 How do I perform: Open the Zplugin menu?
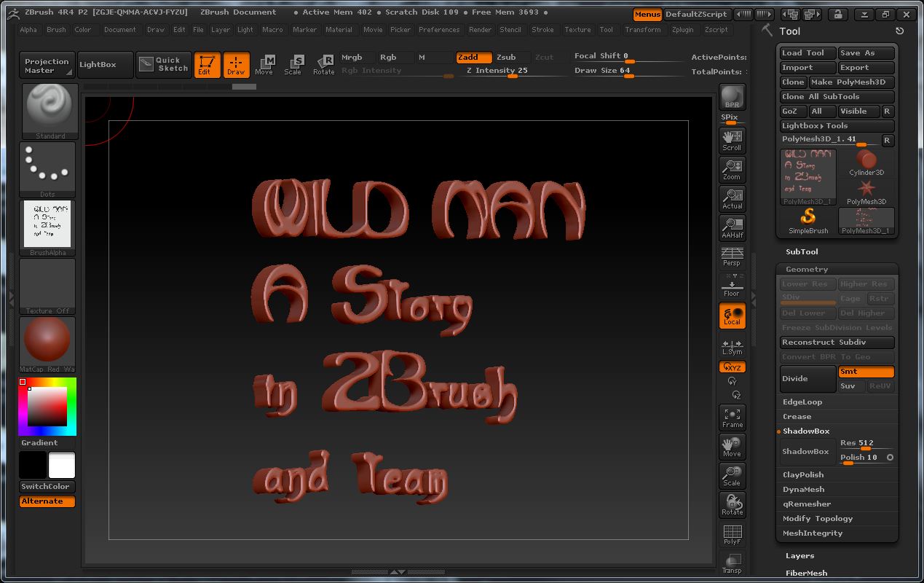click(683, 30)
